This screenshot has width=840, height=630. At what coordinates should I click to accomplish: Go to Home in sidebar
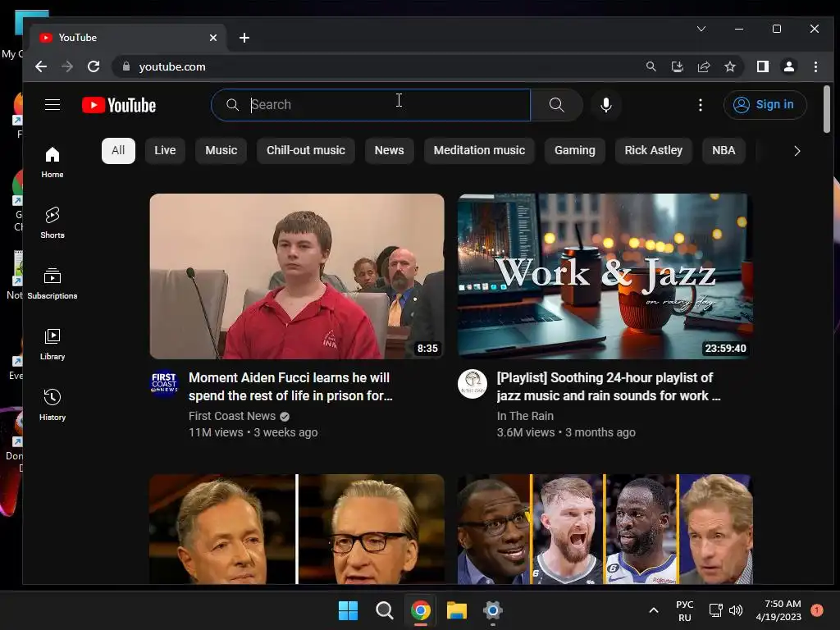52,162
